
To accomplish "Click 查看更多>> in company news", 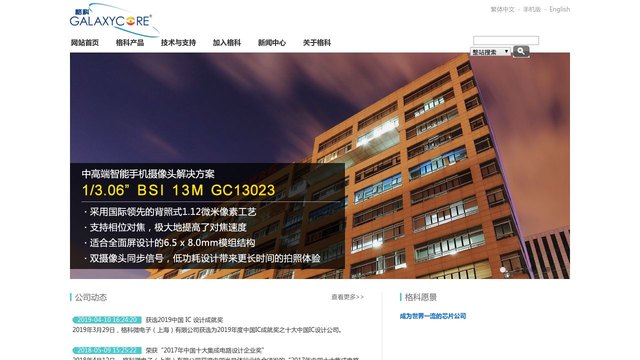I will click(347, 297).
